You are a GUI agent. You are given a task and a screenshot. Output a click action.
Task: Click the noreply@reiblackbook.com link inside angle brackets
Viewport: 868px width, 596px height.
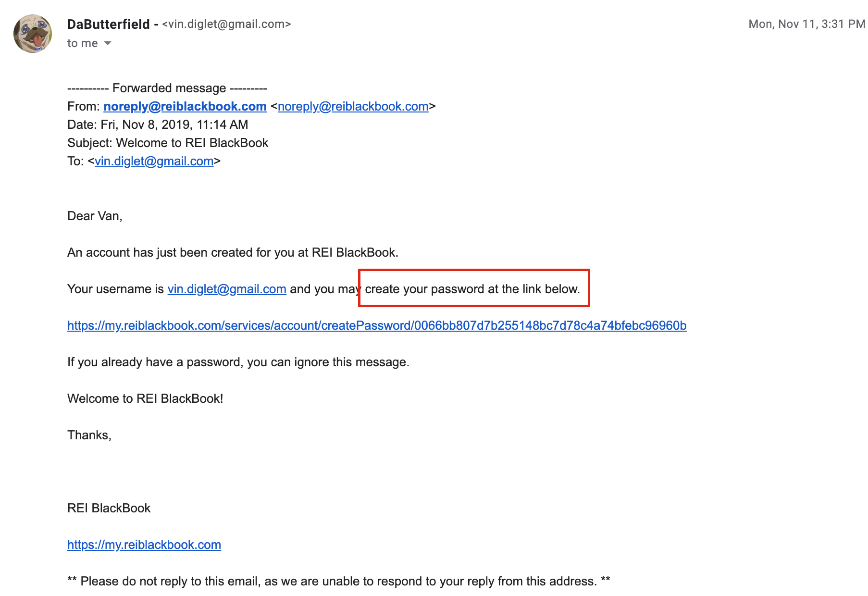(353, 106)
